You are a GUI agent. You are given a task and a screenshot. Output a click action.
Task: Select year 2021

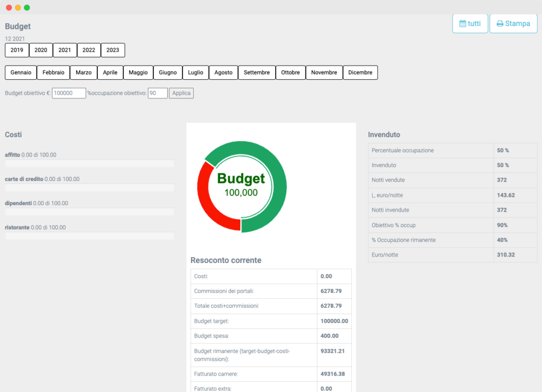[x=65, y=50]
